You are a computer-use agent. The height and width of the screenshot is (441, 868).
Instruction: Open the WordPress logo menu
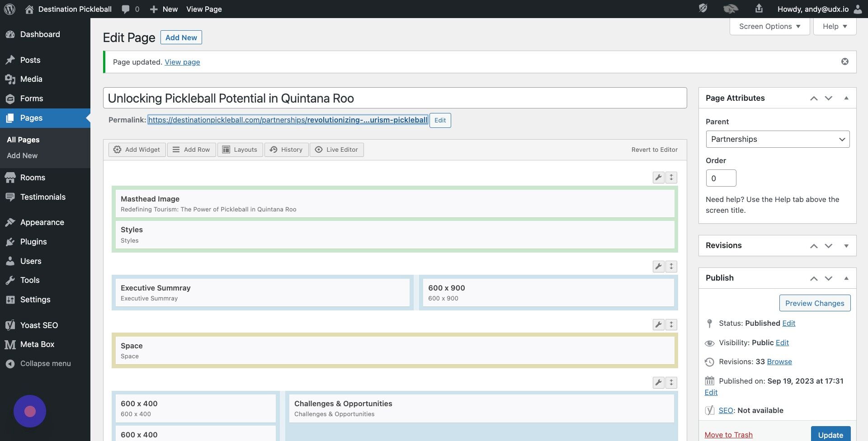coord(9,9)
